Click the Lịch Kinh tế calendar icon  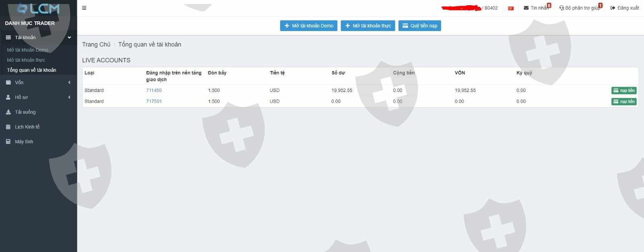pyautogui.click(x=8, y=127)
